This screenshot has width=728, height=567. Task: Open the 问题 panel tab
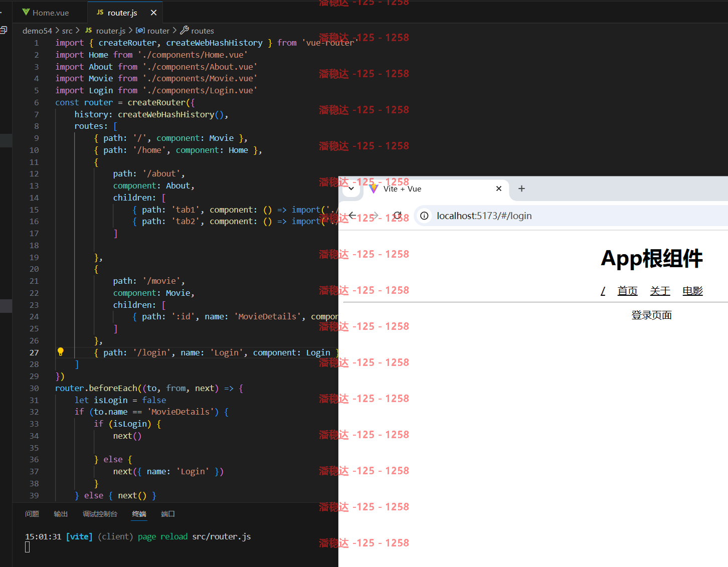click(32, 514)
